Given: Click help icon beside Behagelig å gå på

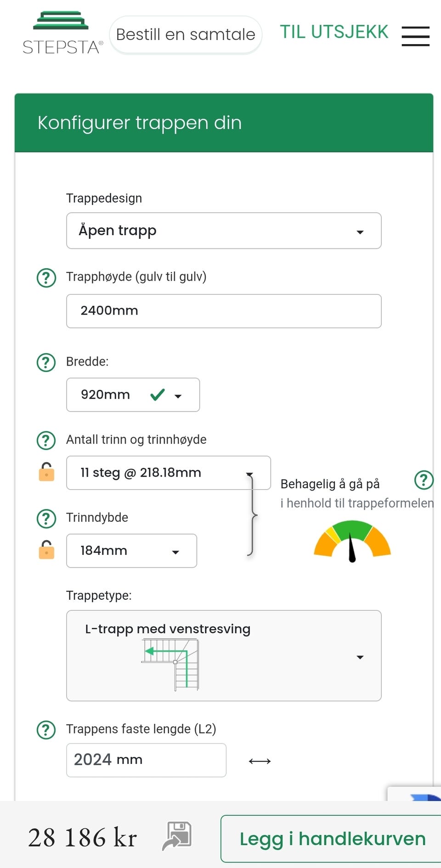Looking at the screenshot, I should (424, 480).
